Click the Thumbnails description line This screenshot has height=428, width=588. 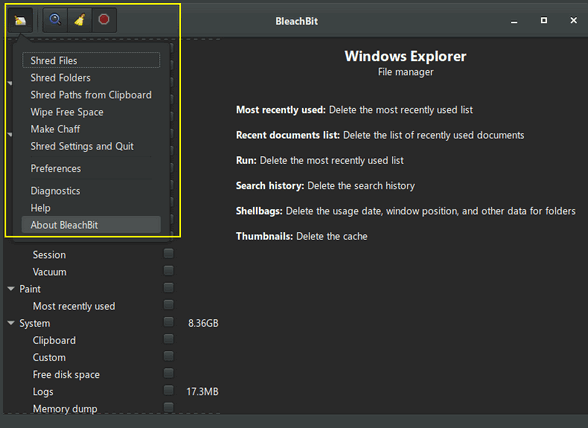302,236
